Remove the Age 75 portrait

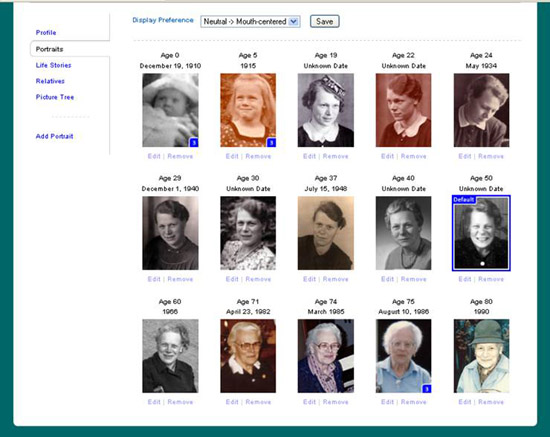coord(414,402)
